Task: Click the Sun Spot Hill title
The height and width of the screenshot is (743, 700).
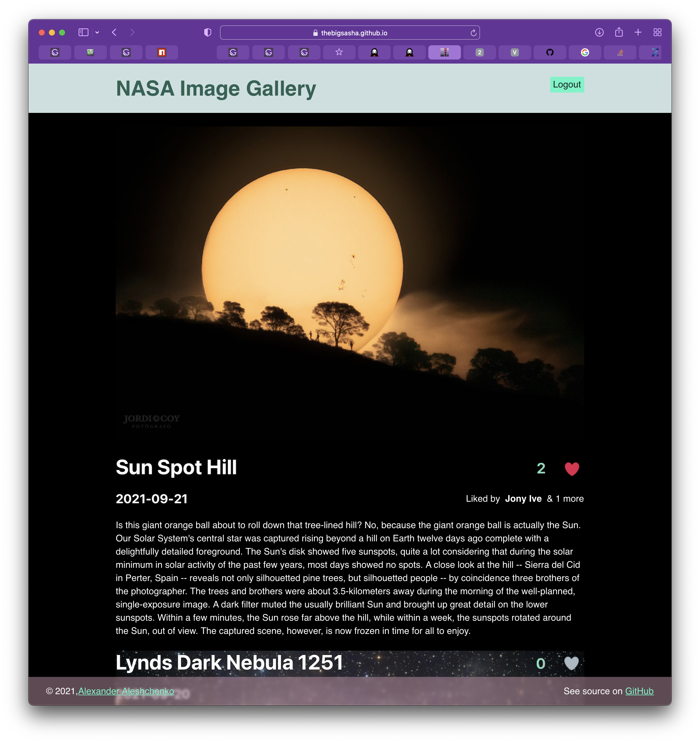Action: coord(176,468)
